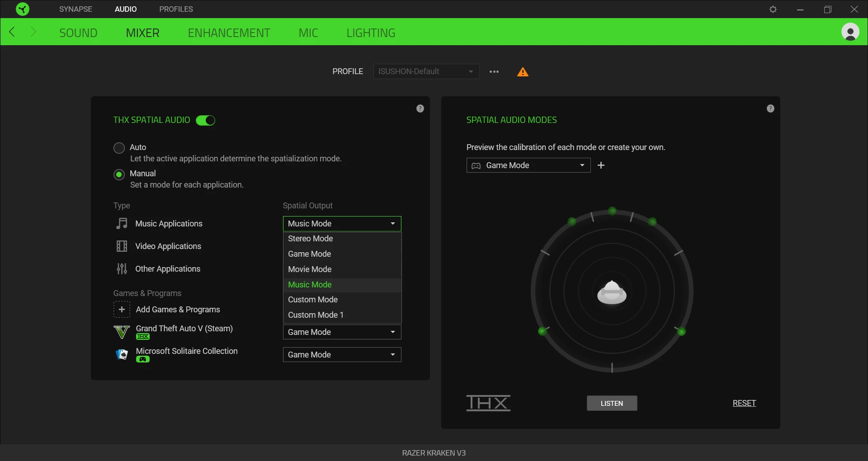Click the LISTEN button
Image resolution: width=868 pixels, height=461 pixels.
pyautogui.click(x=612, y=403)
